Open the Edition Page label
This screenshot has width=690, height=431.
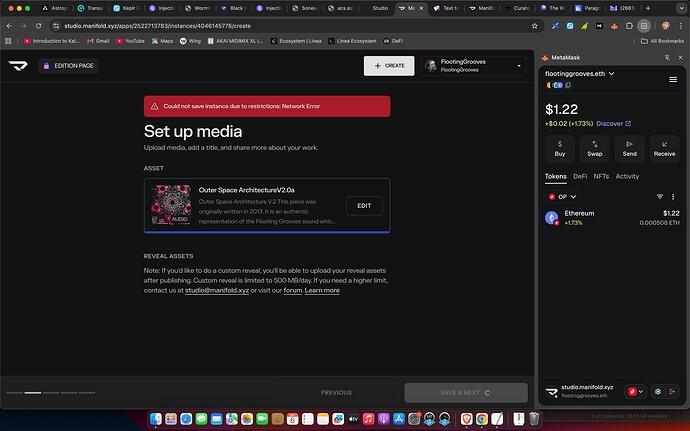click(x=68, y=66)
